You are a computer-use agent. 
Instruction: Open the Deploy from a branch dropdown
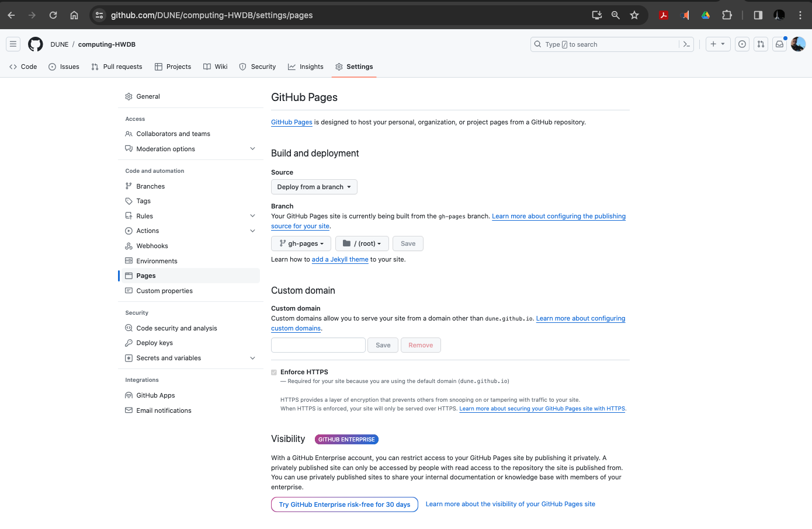(x=314, y=187)
